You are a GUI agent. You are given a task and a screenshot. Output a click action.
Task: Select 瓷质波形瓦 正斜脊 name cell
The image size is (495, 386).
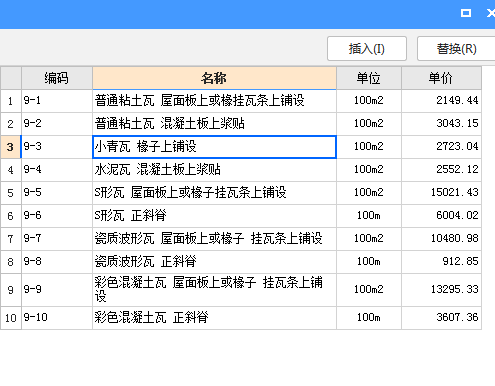tap(214, 262)
